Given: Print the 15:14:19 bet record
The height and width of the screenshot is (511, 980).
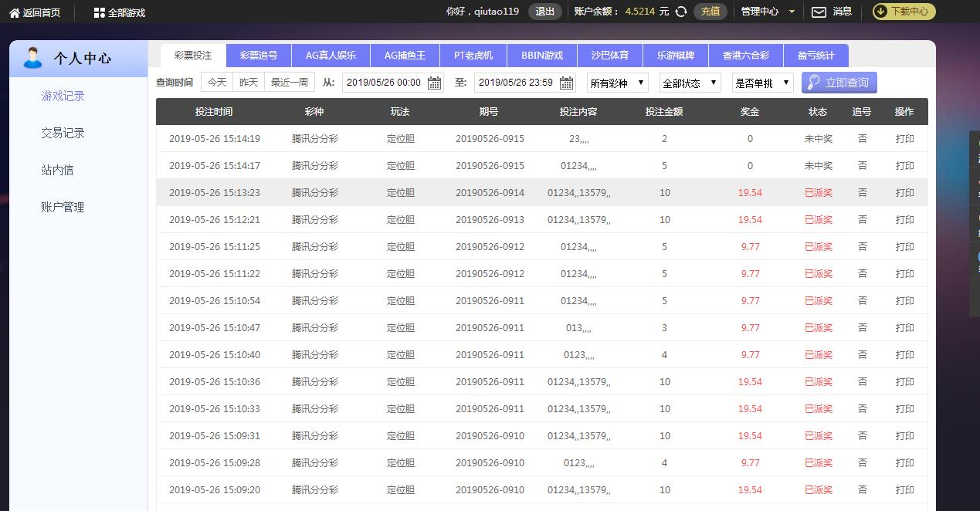Looking at the screenshot, I should 904,139.
